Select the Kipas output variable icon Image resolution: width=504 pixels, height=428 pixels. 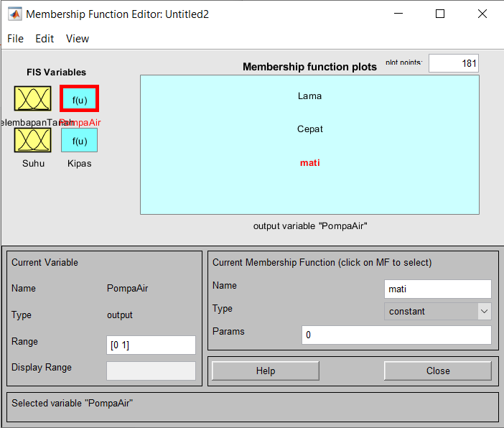click(x=79, y=140)
